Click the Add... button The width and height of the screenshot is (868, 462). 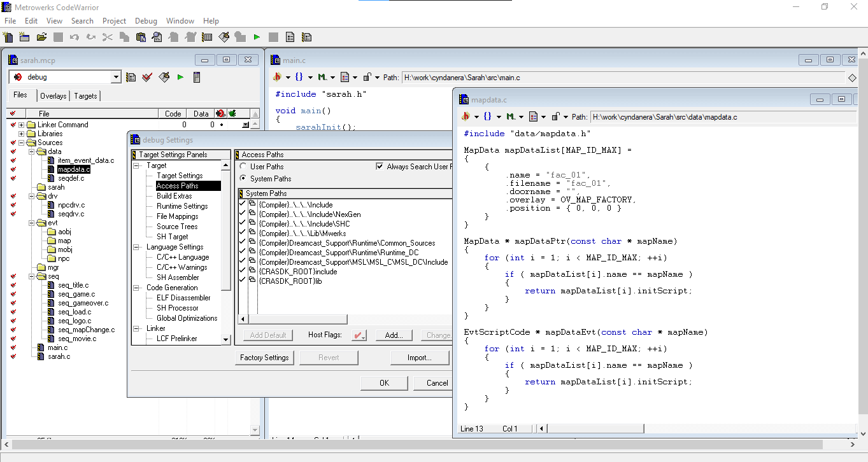[x=394, y=335]
